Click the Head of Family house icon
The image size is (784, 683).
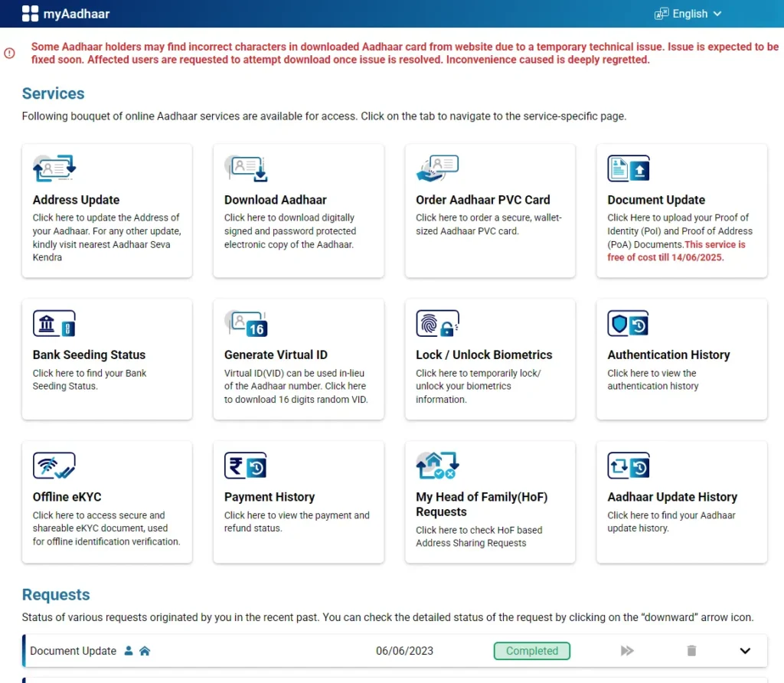[x=437, y=466]
